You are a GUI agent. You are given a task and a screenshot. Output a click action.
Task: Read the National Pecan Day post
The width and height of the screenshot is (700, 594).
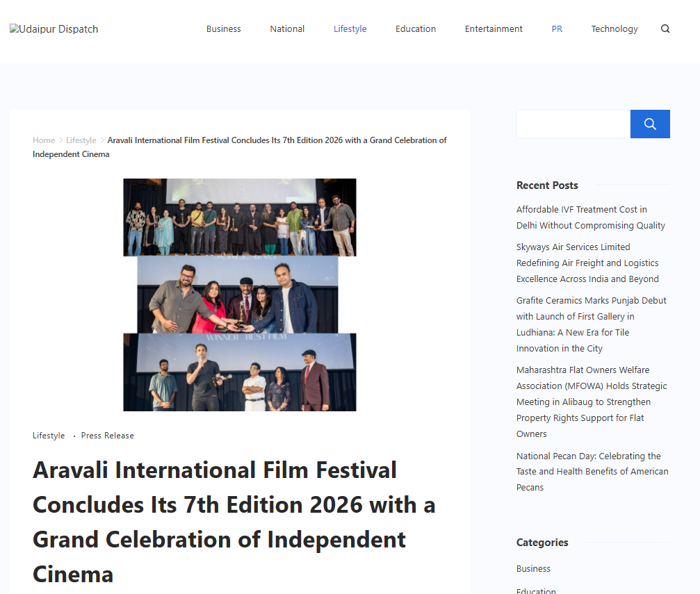point(592,472)
